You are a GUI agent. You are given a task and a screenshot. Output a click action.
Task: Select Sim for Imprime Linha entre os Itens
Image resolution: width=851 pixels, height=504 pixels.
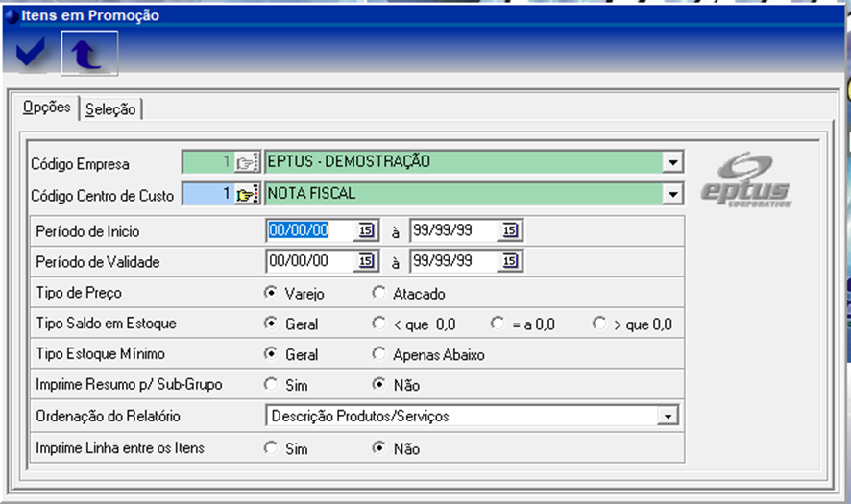(x=271, y=448)
